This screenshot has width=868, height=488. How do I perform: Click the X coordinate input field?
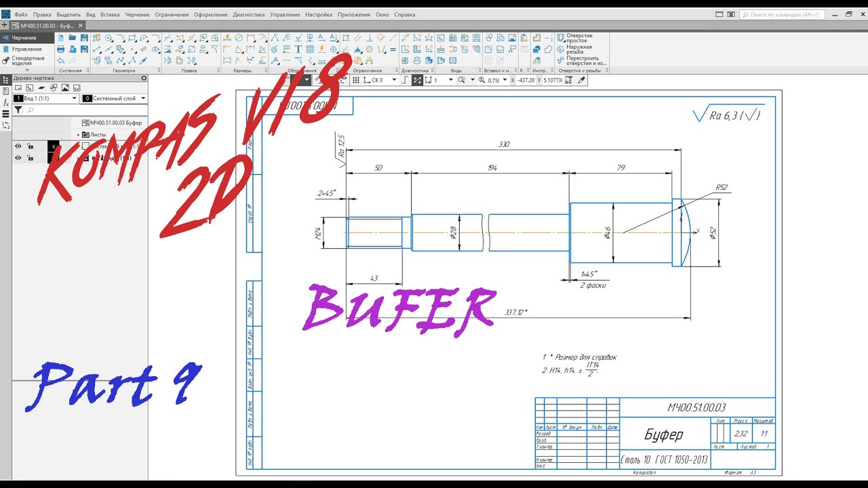(x=526, y=80)
